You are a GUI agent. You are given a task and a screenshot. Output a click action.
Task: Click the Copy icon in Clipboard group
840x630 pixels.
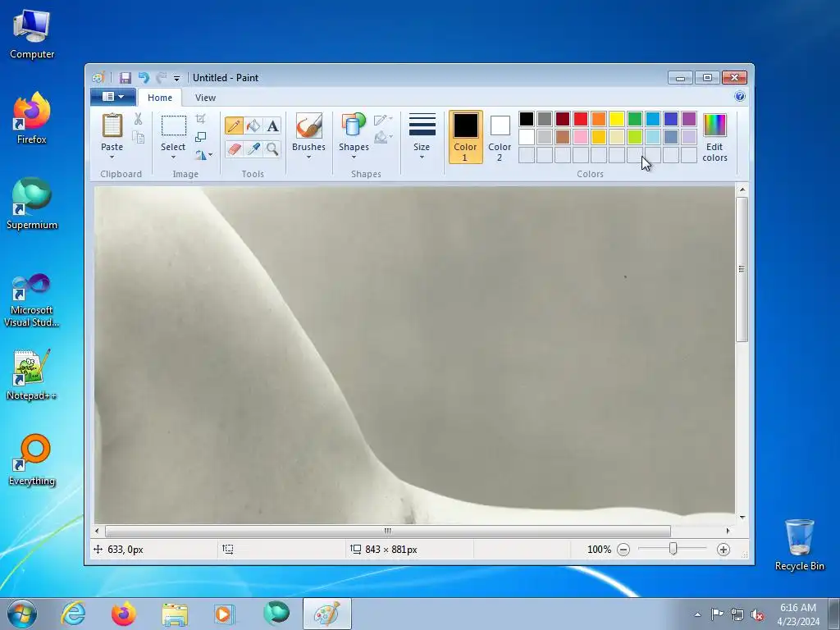click(138, 138)
